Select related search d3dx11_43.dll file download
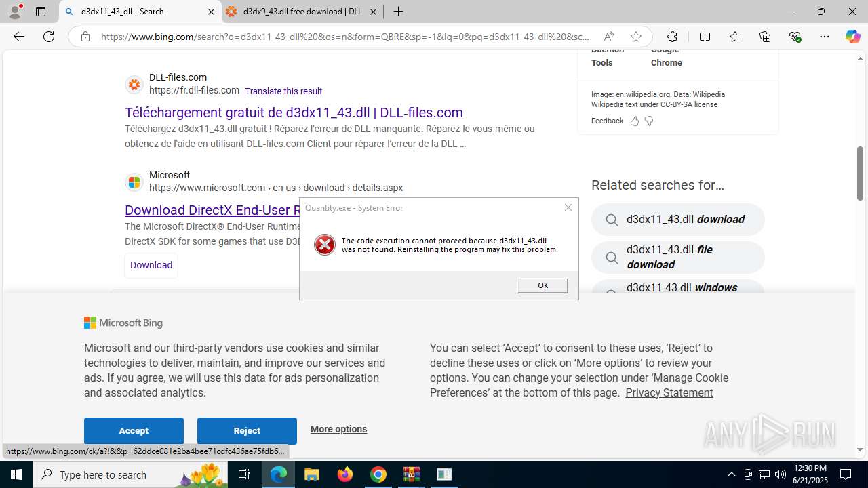Screen dimensions: 868x488 pos(678,257)
